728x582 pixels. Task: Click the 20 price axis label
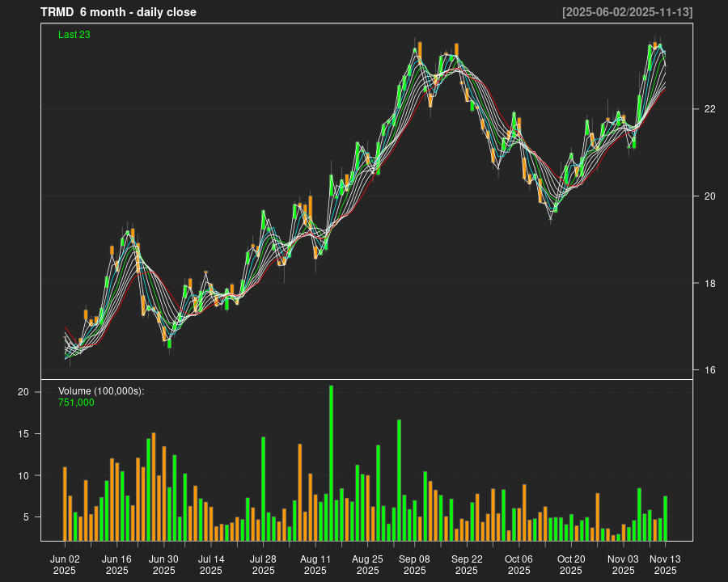(709, 196)
